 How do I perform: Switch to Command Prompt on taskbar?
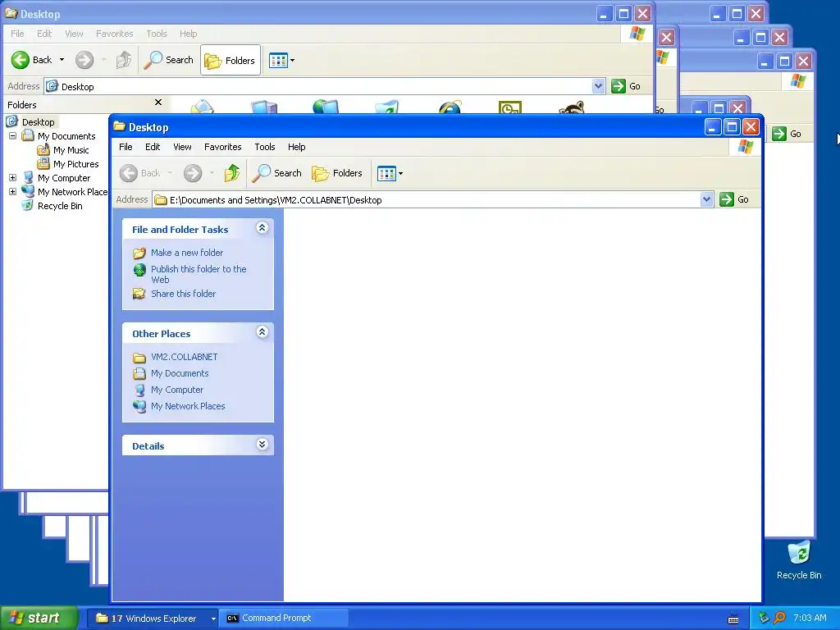pyautogui.click(x=283, y=619)
